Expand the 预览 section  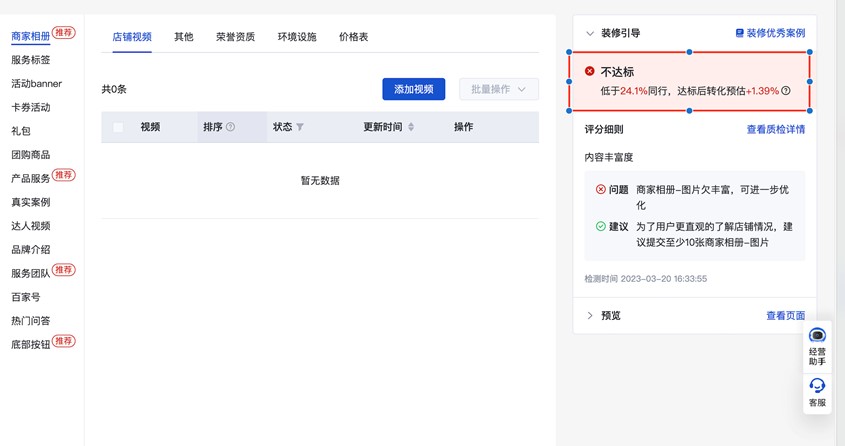click(x=590, y=315)
